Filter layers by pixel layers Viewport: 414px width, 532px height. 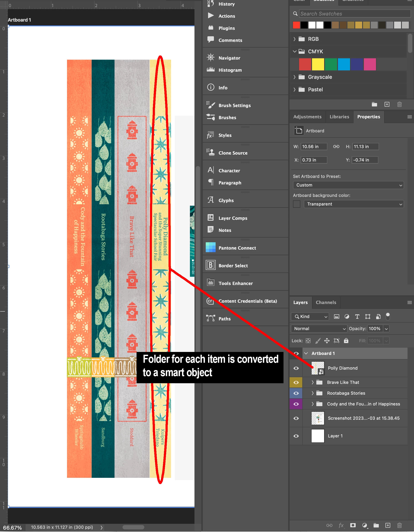pos(336,317)
